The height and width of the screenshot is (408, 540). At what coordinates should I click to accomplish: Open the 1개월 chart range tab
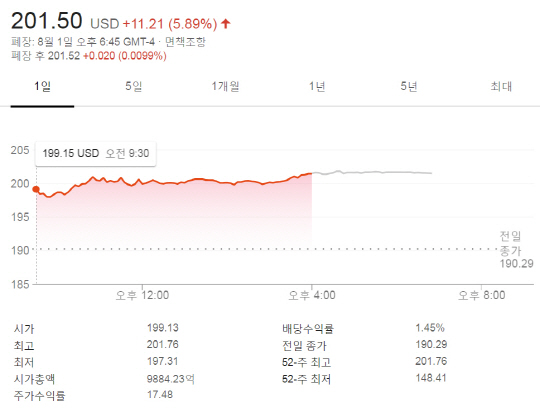pos(225,86)
